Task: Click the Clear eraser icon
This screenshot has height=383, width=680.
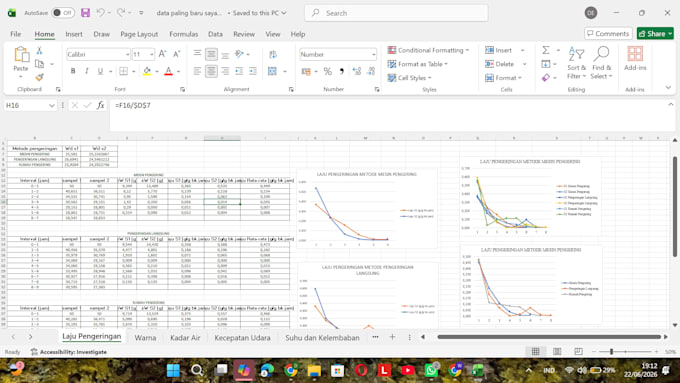Action: 546,78
